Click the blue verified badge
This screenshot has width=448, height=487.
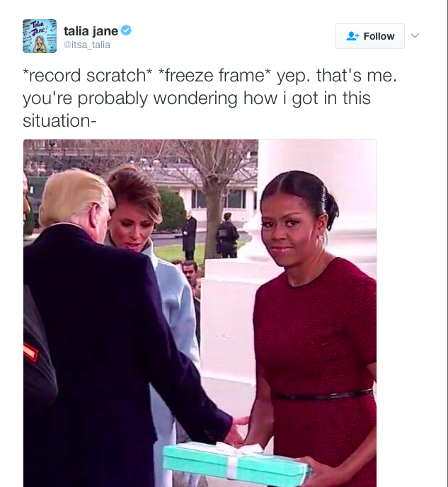tap(126, 30)
